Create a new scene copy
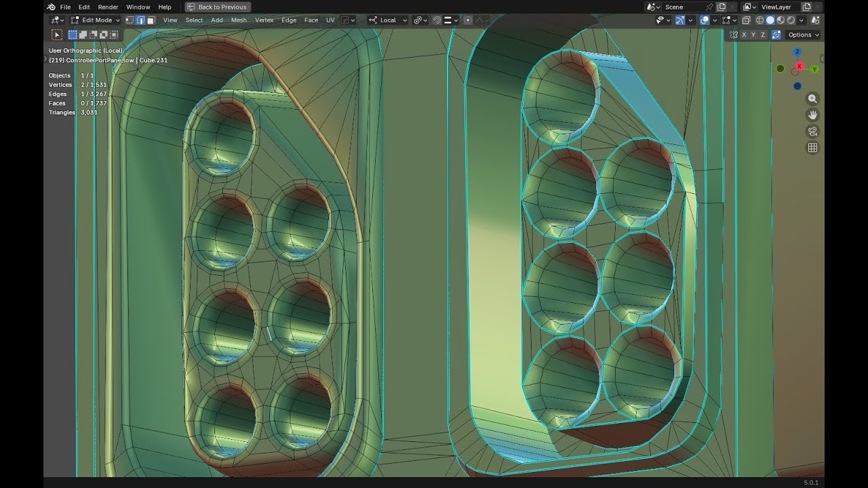Image resolution: width=868 pixels, height=488 pixels. pyautogui.click(x=722, y=7)
